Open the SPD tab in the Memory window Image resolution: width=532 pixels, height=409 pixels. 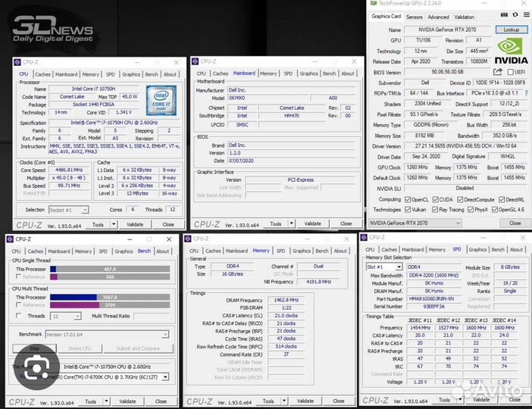click(x=280, y=251)
